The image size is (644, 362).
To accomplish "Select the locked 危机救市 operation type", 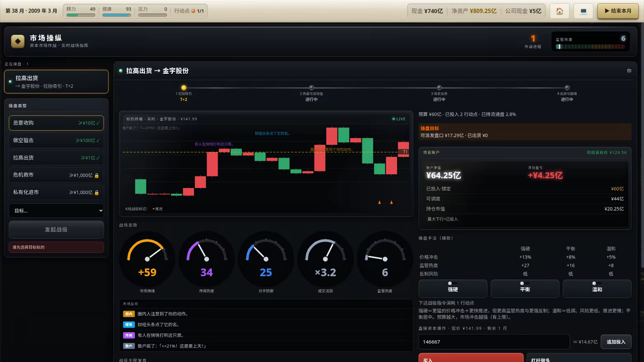I will 56,175.
